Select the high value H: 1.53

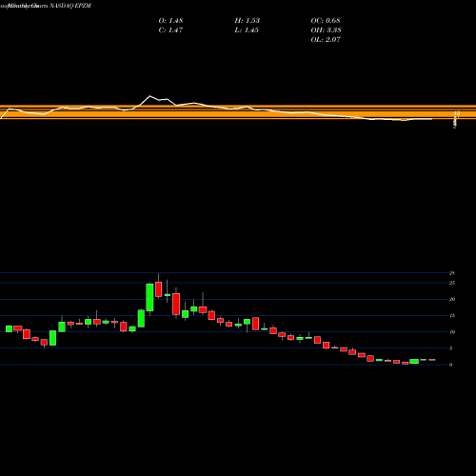click(248, 20)
